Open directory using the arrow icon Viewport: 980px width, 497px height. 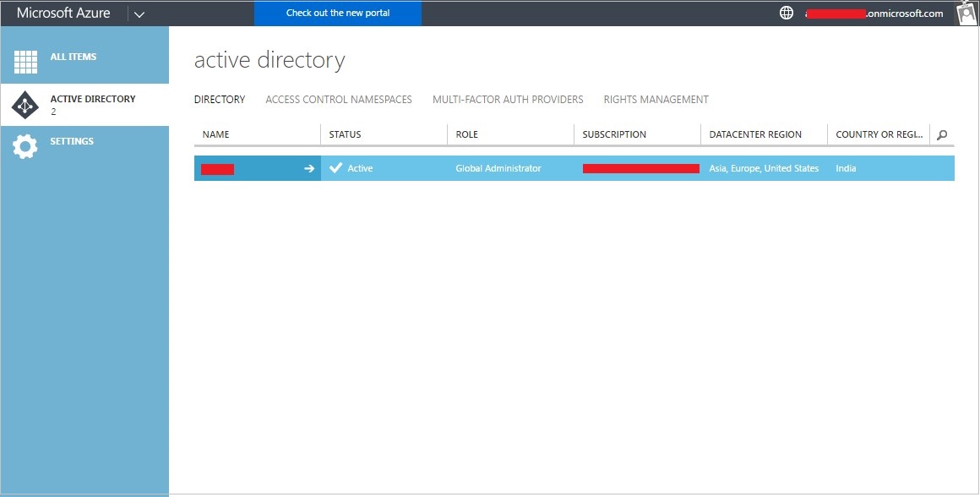click(308, 168)
